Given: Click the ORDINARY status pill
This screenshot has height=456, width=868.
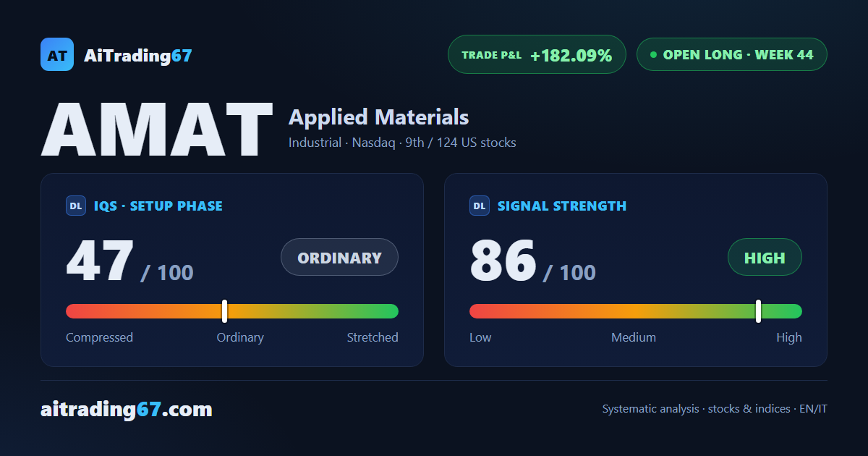Looking at the screenshot, I should point(339,257).
